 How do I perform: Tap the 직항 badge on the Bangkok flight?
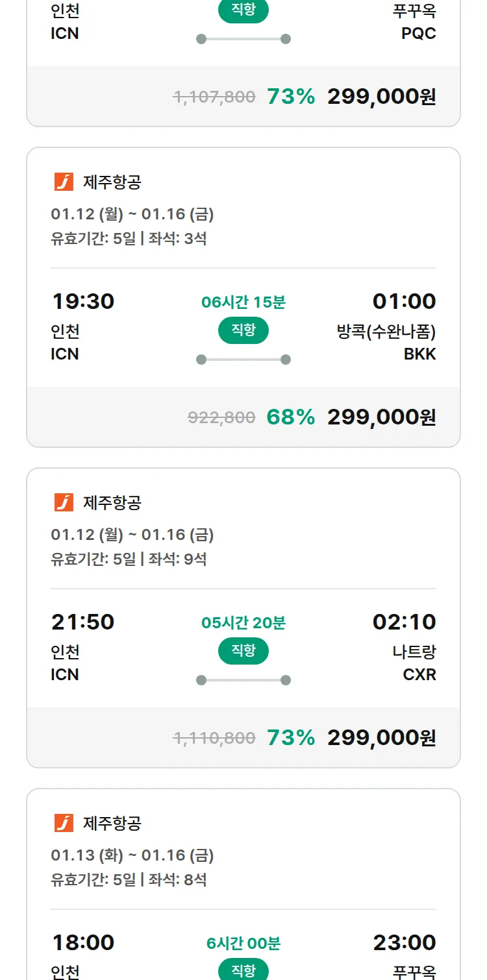click(x=243, y=330)
